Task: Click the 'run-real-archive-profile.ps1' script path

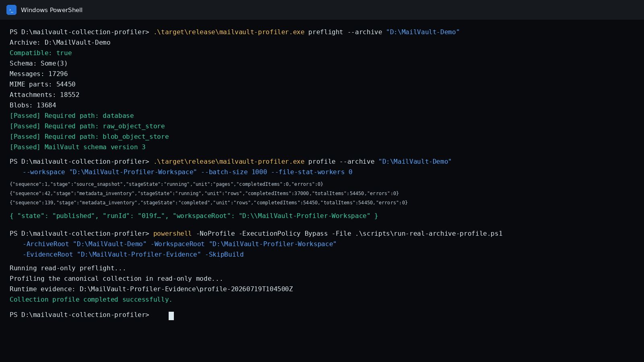Action: click(429, 234)
